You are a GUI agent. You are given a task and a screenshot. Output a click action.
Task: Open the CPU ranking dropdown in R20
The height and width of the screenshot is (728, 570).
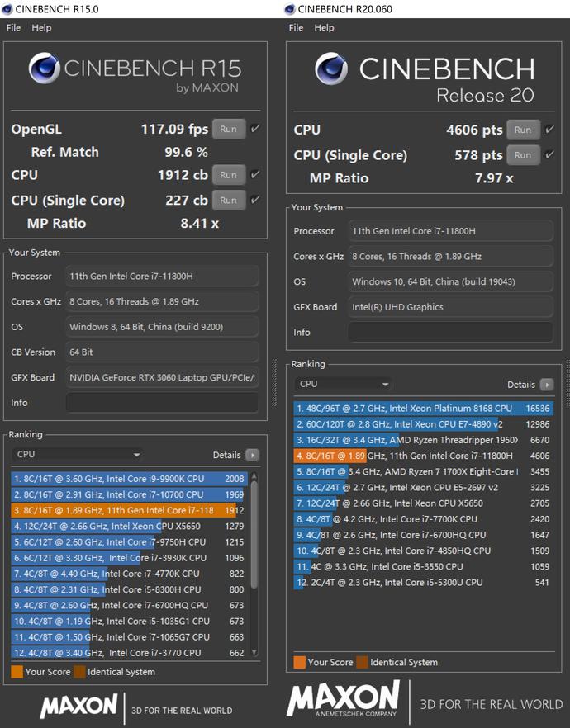(x=343, y=384)
